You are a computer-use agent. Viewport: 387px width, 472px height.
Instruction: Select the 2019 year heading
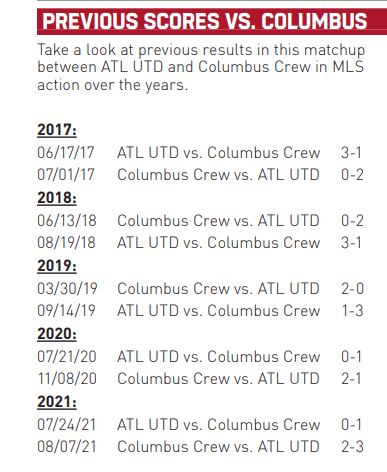click(57, 266)
